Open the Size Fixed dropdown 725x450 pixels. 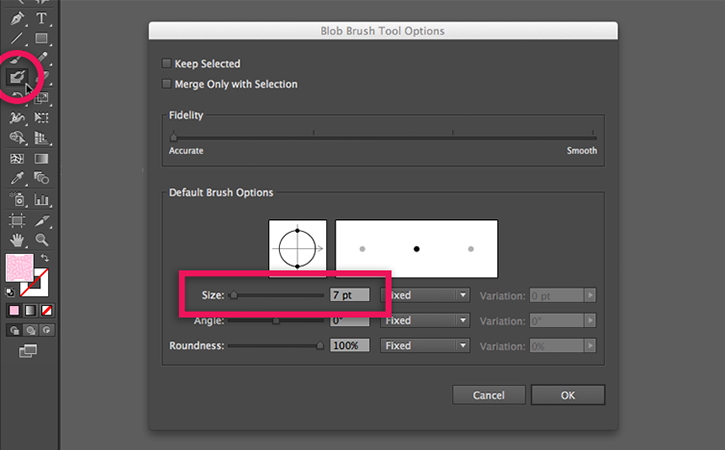pyautogui.click(x=426, y=295)
